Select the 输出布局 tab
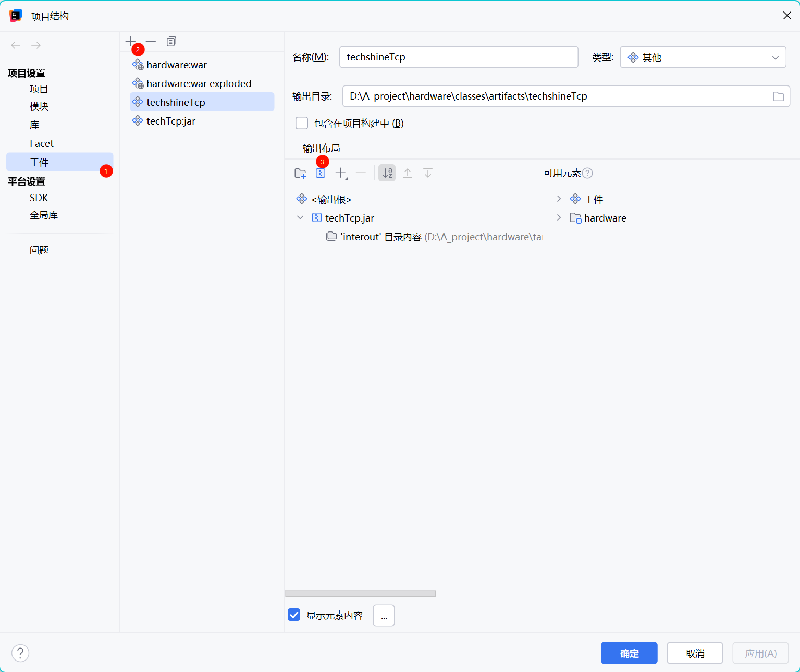 tap(321, 149)
